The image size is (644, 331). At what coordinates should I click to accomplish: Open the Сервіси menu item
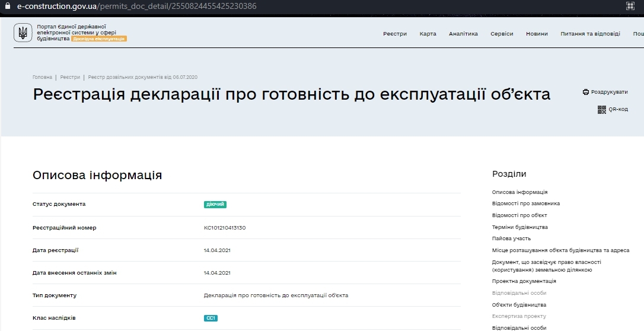502,34
